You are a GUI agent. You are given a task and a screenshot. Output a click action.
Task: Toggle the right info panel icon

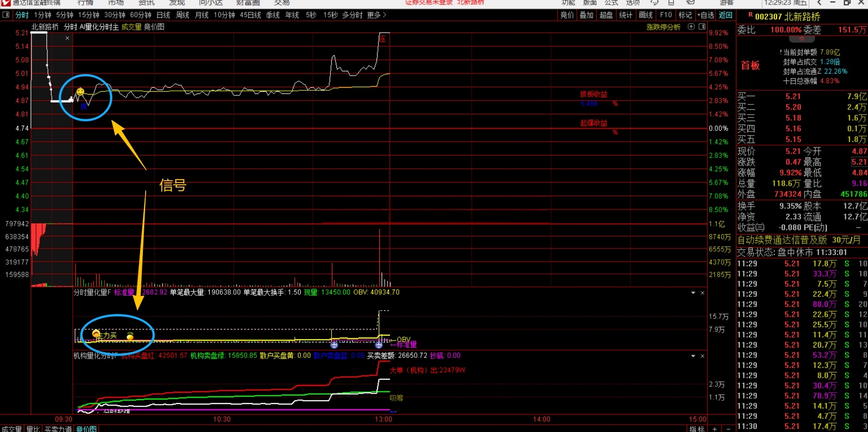(x=702, y=27)
